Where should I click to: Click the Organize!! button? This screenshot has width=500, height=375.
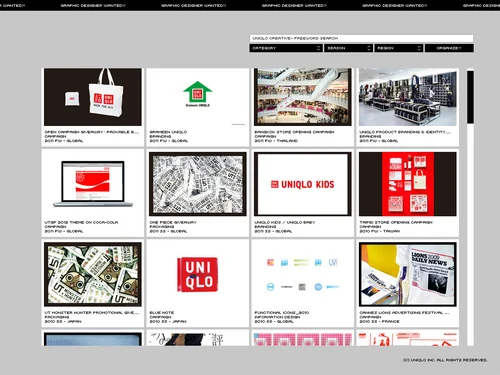(449, 48)
